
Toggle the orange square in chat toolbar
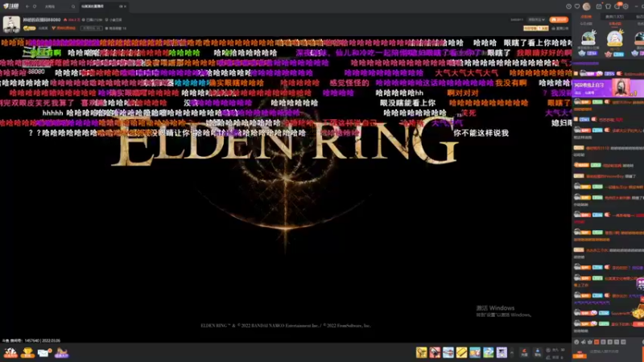coord(597,342)
